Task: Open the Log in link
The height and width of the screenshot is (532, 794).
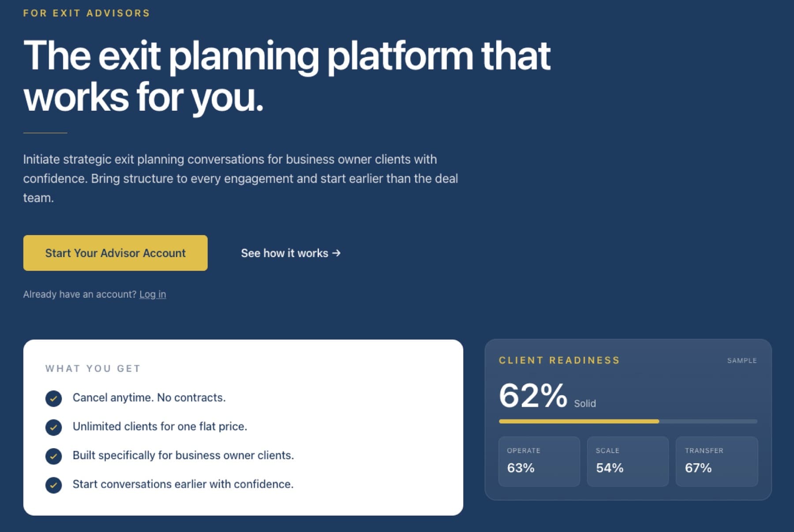Action: [153, 294]
